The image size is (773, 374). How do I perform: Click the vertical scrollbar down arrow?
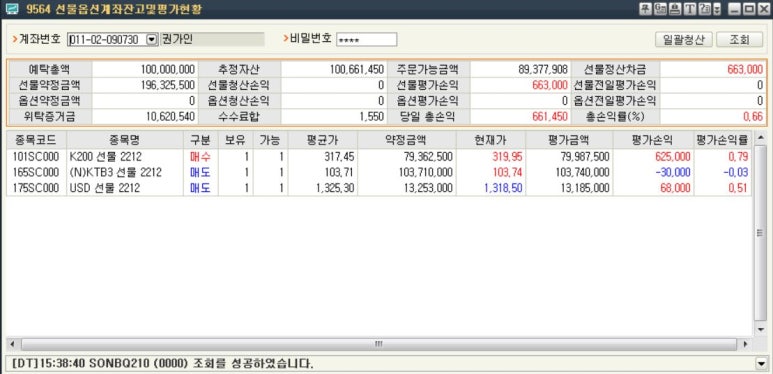761,329
